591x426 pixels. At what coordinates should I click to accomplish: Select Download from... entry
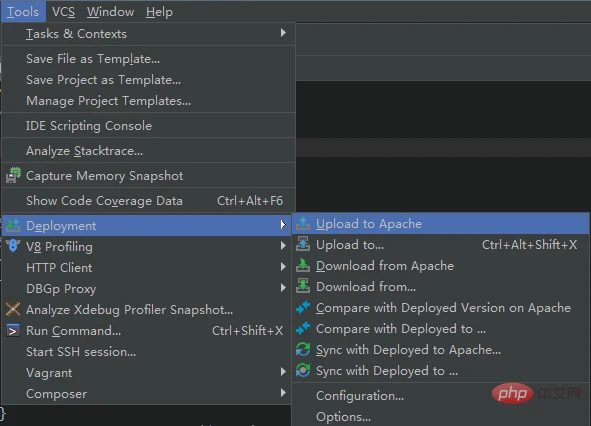click(441, 287)
